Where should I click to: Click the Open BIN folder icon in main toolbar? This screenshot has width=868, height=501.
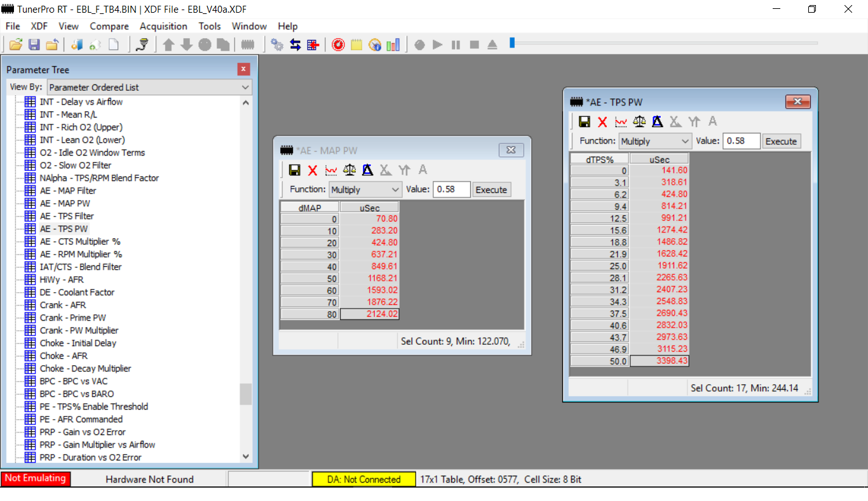(x=16, y=44)
